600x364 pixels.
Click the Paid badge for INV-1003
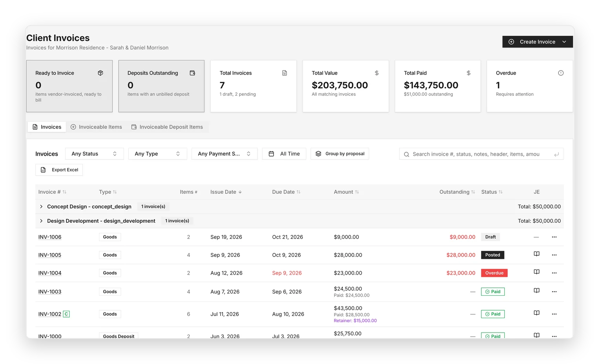pos(493,292)
